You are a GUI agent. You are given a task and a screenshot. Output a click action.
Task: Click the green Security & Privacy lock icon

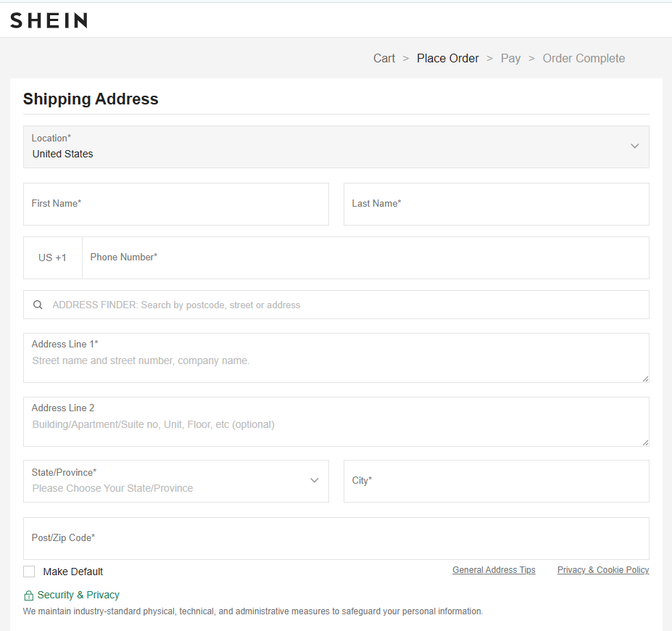pos(29,595)
